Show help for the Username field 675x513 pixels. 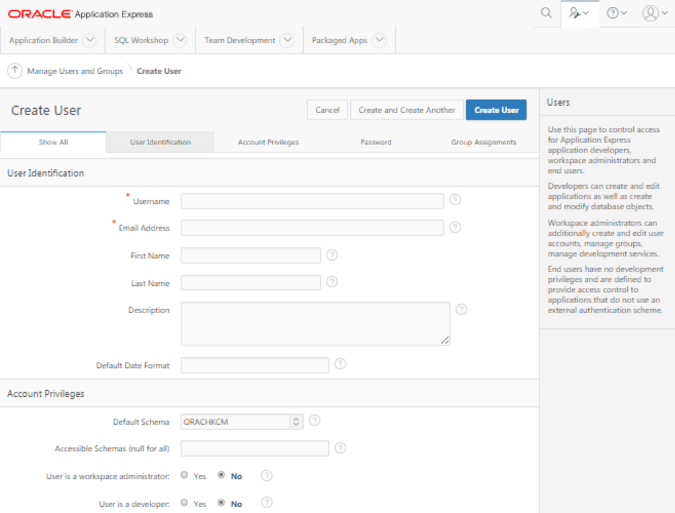click(455, 200)
